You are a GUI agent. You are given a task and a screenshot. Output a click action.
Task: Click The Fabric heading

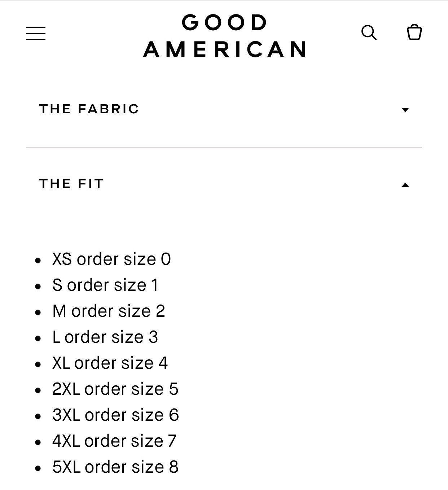click(89, 109)
